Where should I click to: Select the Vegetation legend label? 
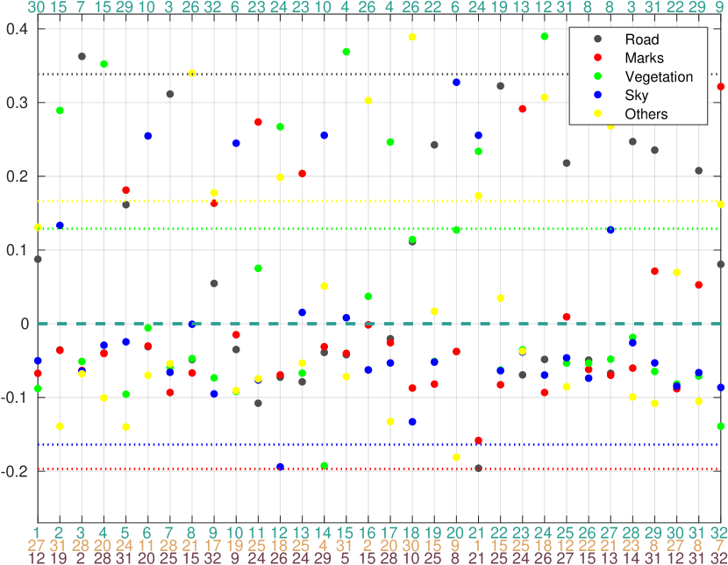659,77
